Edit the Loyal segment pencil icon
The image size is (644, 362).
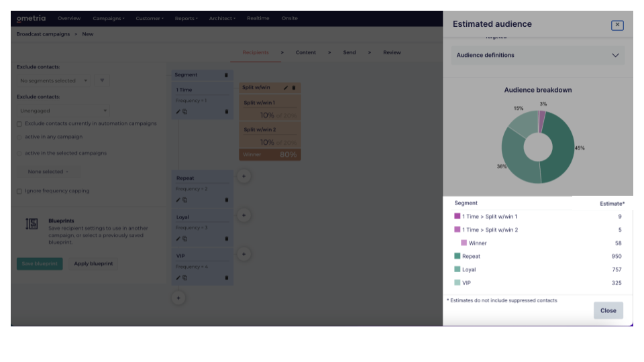coord(178,239)
